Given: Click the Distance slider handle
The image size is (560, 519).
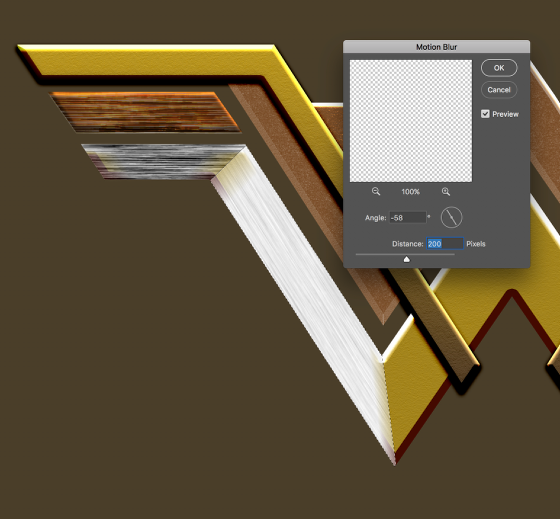Looking at the screenshot, I should pos(406,259).
